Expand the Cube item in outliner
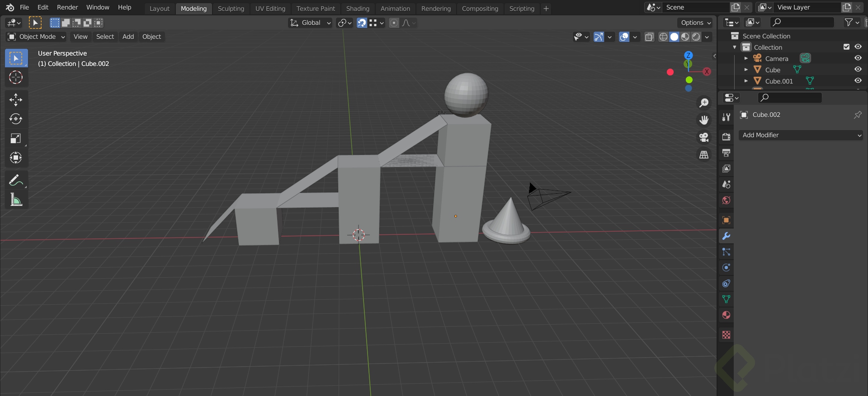Image resolution: width=868 pixels, height=396 pixels. 746,70
